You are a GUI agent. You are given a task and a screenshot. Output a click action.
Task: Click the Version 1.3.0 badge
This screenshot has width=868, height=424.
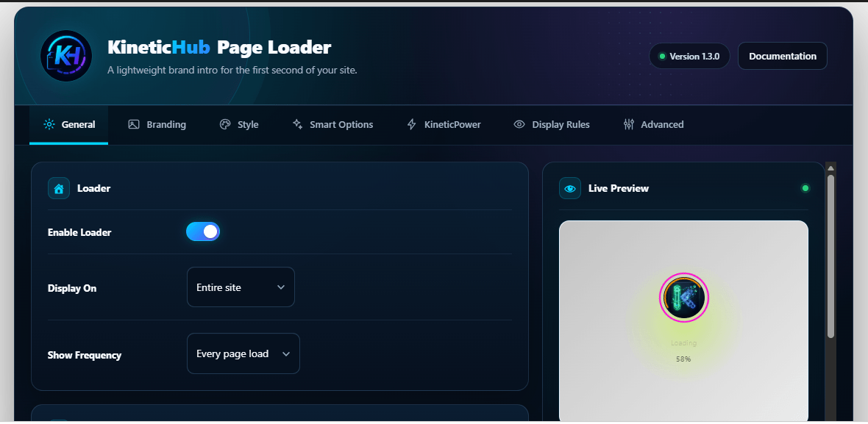[x=689, y=56]
